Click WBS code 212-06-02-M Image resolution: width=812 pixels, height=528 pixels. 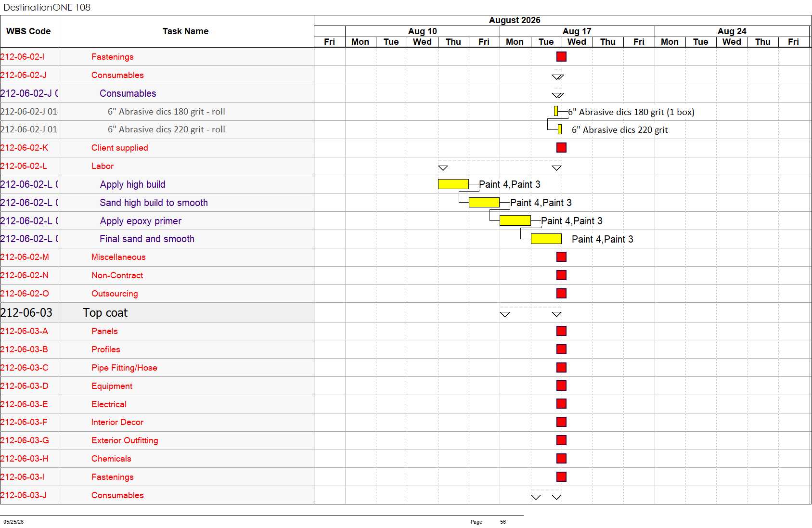25,257
